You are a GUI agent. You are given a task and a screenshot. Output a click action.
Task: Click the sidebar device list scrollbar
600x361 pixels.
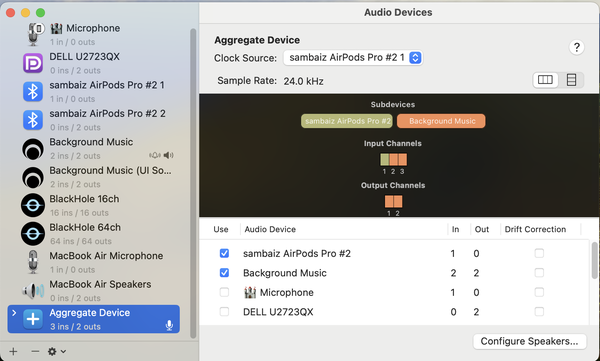193,184
